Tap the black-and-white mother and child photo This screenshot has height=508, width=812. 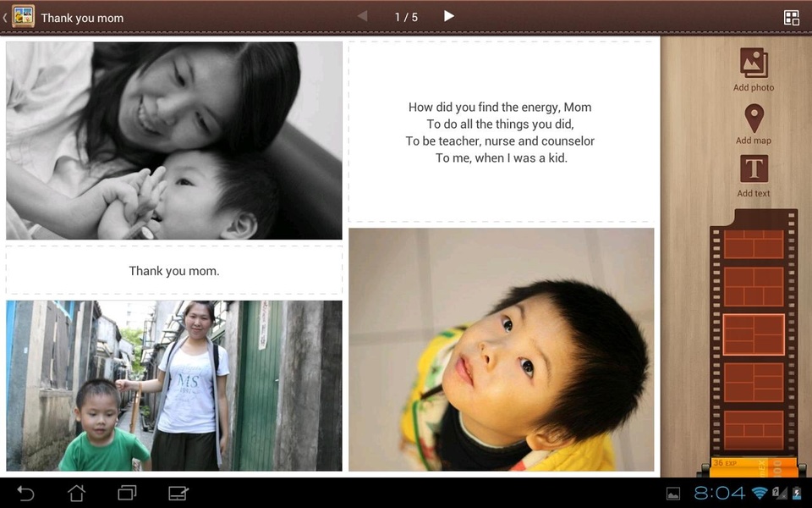(x=174, y=141)
